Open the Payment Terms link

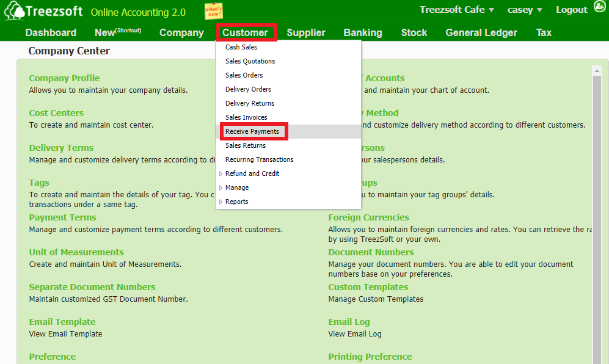tap(62, 217)
